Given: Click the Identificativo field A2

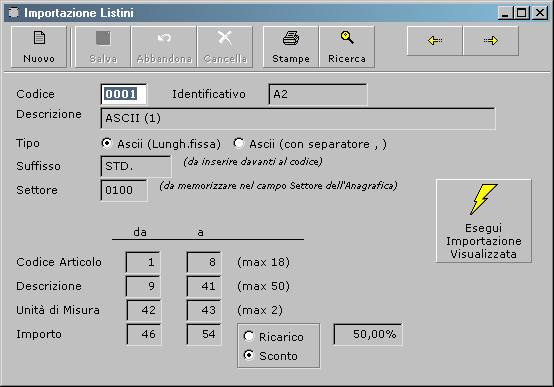Looking at the screenshot, I should point(318,94).
